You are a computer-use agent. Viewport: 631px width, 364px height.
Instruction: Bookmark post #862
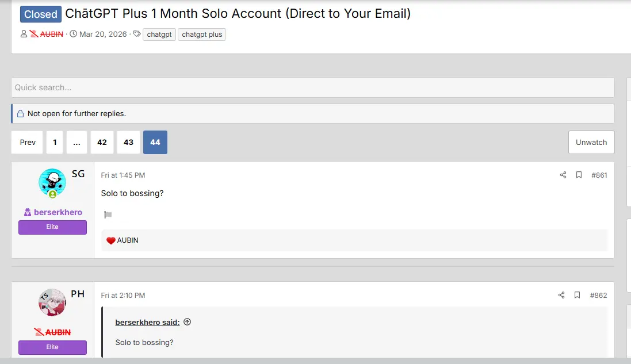(577, 295)
